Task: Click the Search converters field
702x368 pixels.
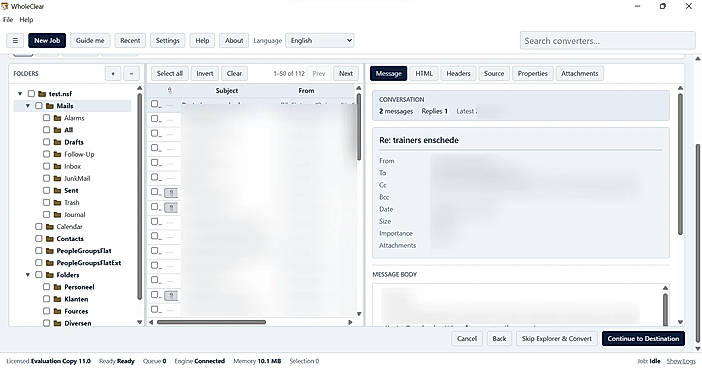Action: pos(608,41)
